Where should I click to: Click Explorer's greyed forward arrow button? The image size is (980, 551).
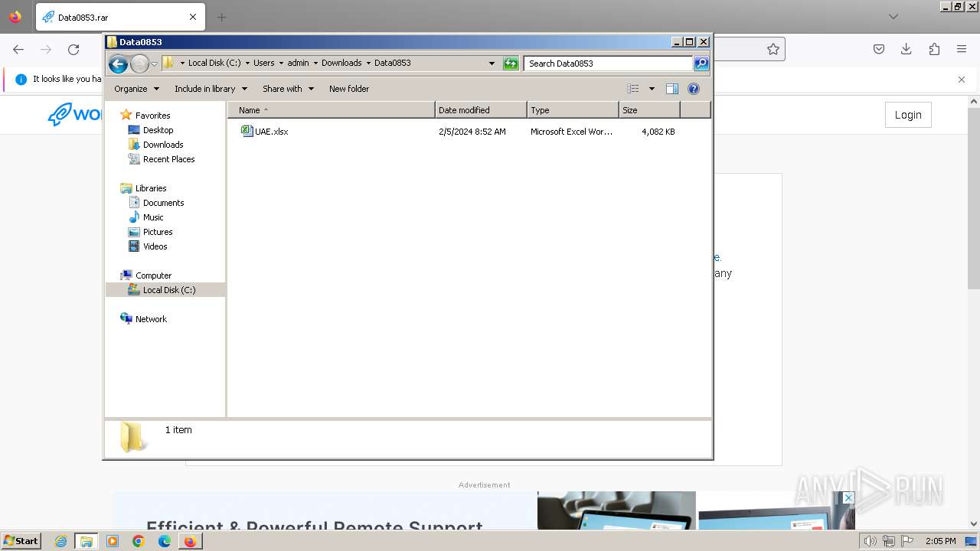[139, 64]
